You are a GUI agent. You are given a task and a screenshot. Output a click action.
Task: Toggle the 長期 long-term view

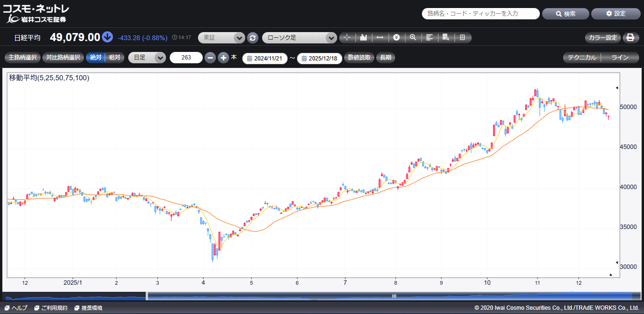tap(385, 58)
